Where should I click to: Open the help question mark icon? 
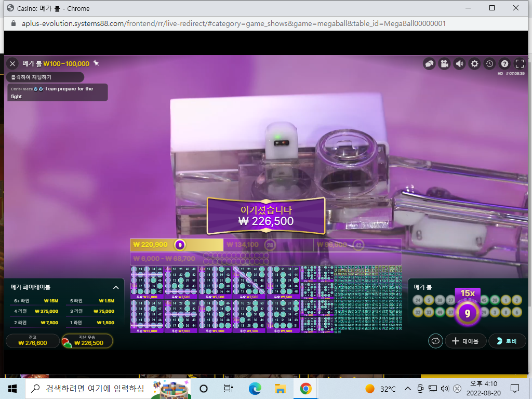click(x=504, y=64)
